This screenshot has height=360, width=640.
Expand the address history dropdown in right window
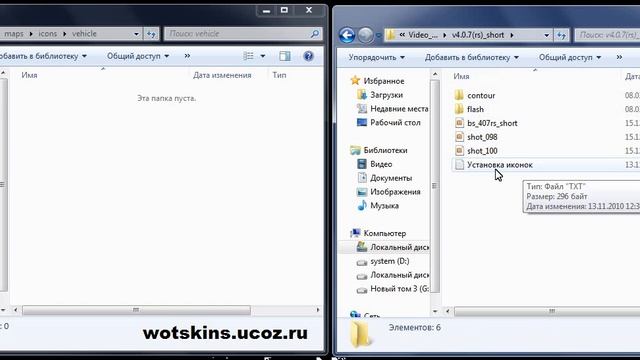coord(547,35)
